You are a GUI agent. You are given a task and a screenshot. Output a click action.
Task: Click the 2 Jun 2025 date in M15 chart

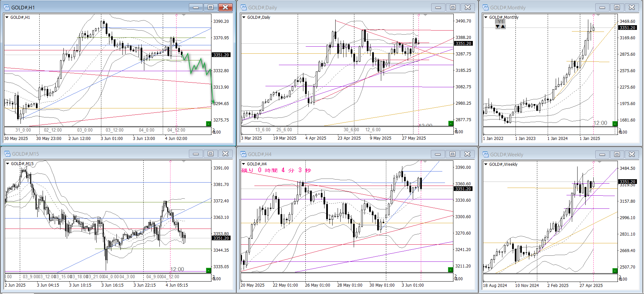click(15, 285)
